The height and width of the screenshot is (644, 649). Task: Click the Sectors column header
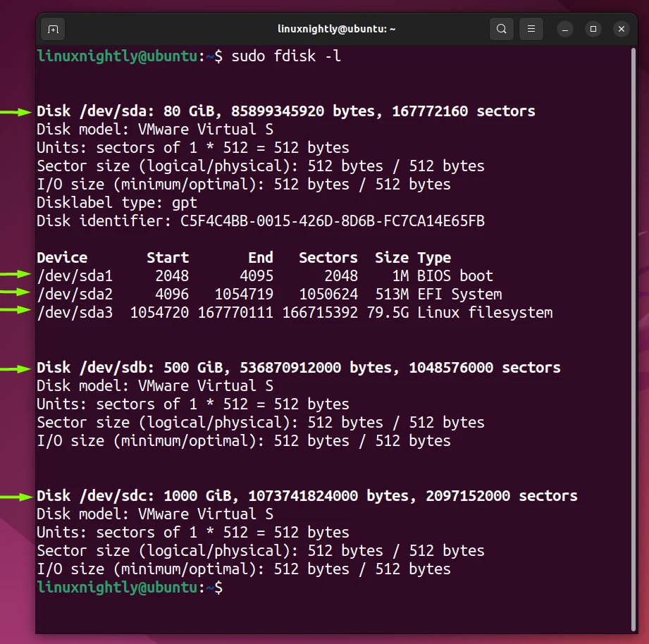point(328,257)
